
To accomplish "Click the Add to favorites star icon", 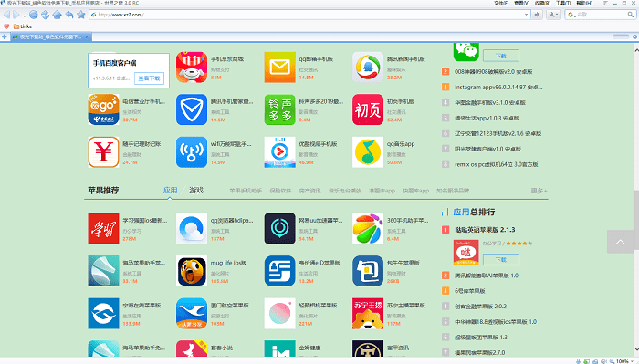I will pos(81,15).
